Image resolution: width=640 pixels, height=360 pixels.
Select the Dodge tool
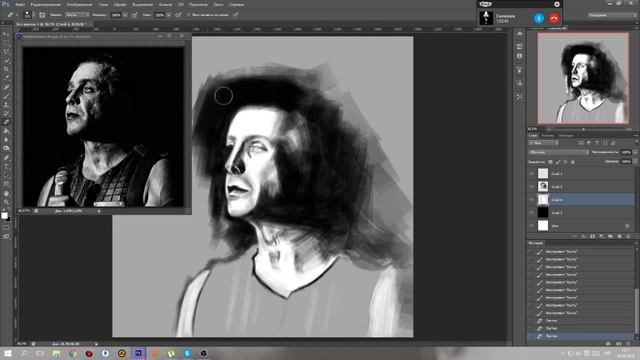tap(6, 149)
